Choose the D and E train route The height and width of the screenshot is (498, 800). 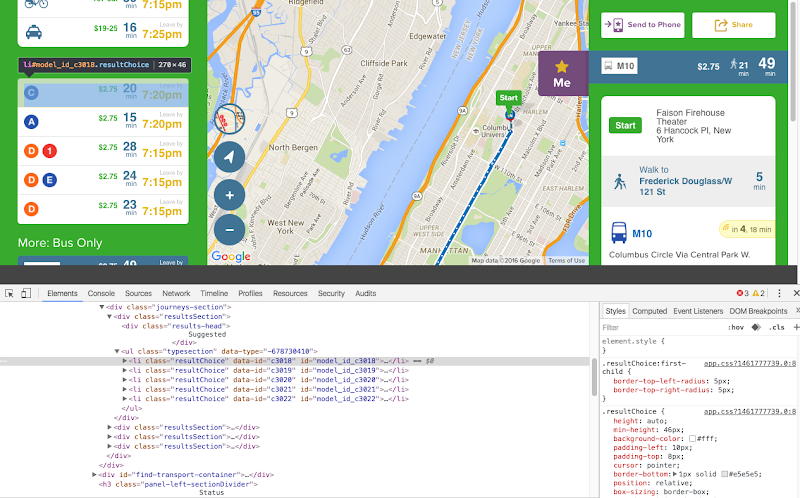click(x=103, y=180)
